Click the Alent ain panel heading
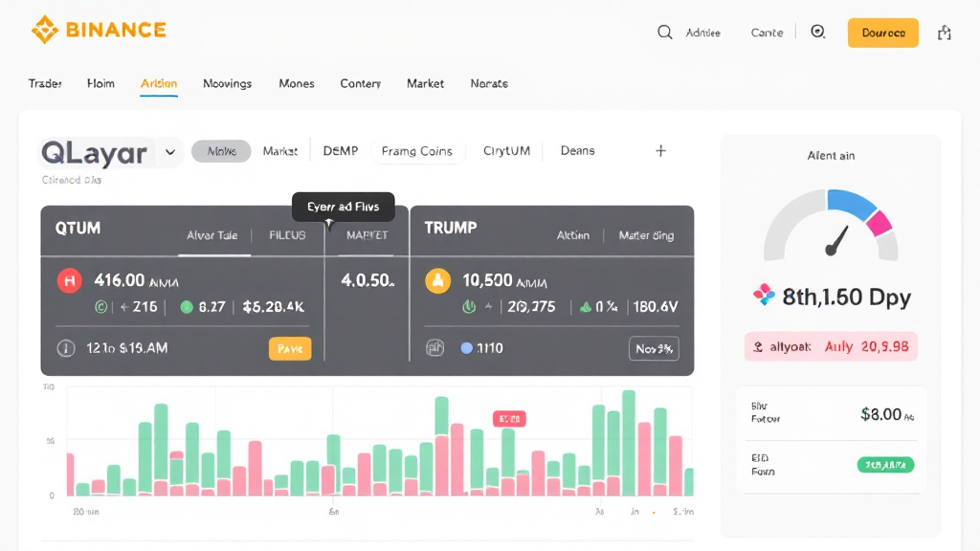980x551 pixels. click(x=831, y=156)
